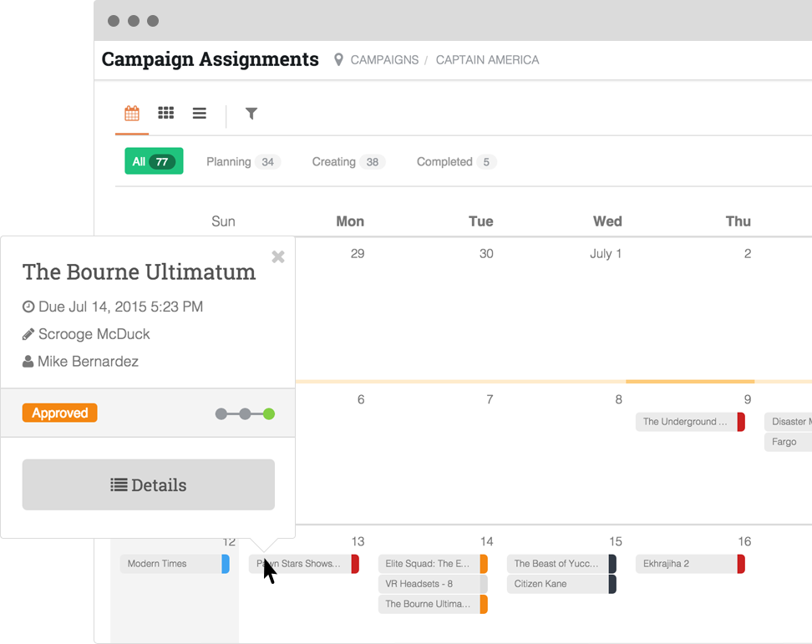The width and height of the screenshot is (812, 644).
Task: Open The Underground calendar event
Action: coord(686,422)
